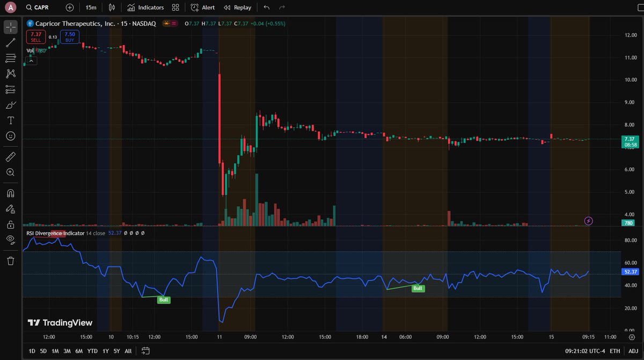Click the purple lightning events marker
Image resolution: width=644 pixels, height=360 pixels.
[x=589, y=221]
